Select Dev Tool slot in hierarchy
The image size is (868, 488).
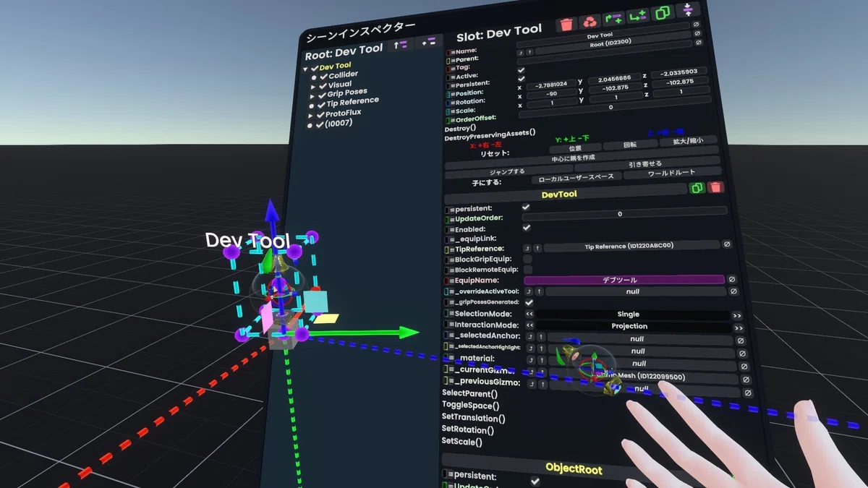tap(336, 66)
